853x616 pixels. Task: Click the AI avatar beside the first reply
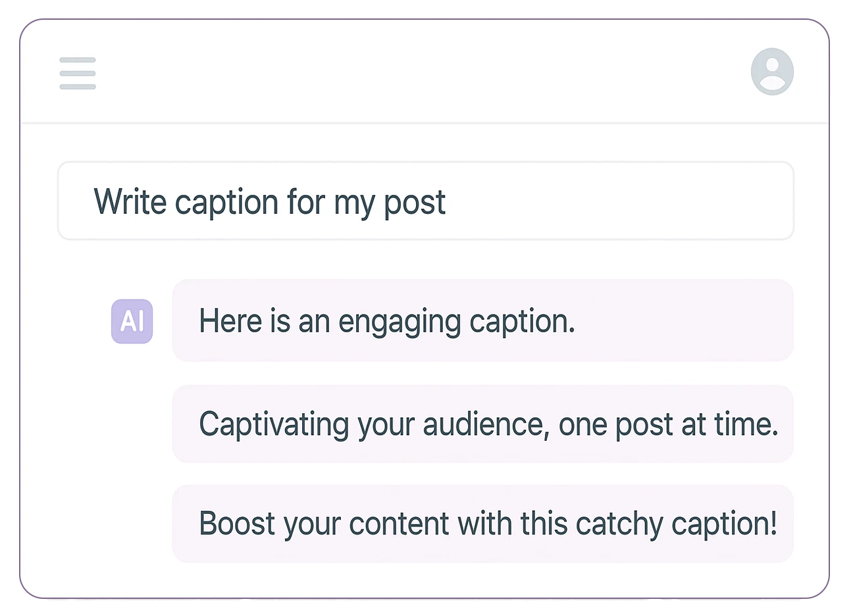tap(132, 321)
